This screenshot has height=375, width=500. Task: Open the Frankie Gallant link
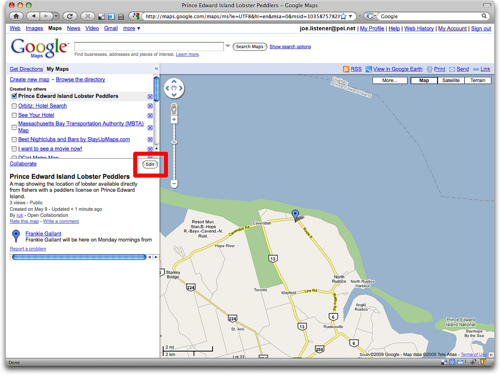click(x=43, y=233)
